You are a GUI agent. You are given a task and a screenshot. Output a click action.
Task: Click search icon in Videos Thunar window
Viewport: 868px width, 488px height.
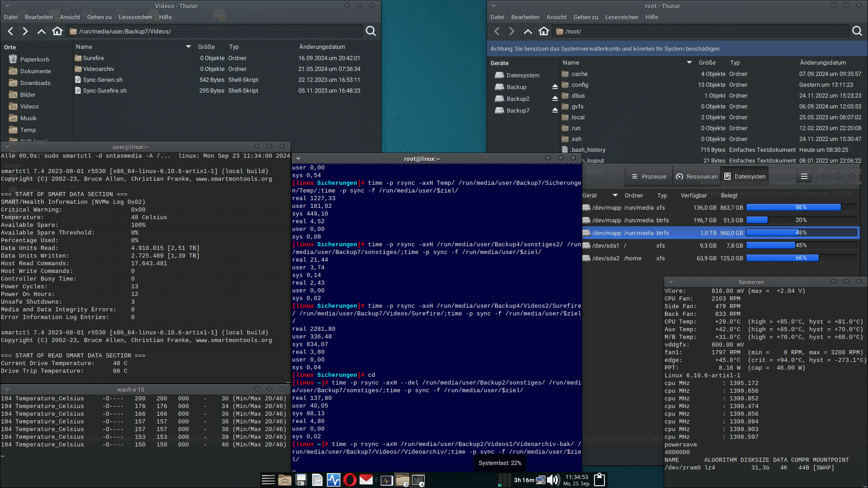point(371,31)
